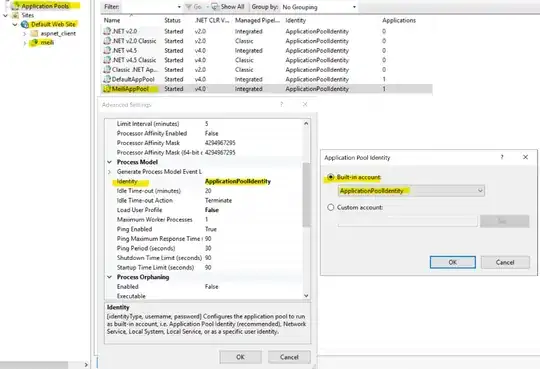Screen dimensions: 540x369
Task: Click Cancel in Application Pool Identity dialog
Action: pyautogui.click(x=505, y=262)
